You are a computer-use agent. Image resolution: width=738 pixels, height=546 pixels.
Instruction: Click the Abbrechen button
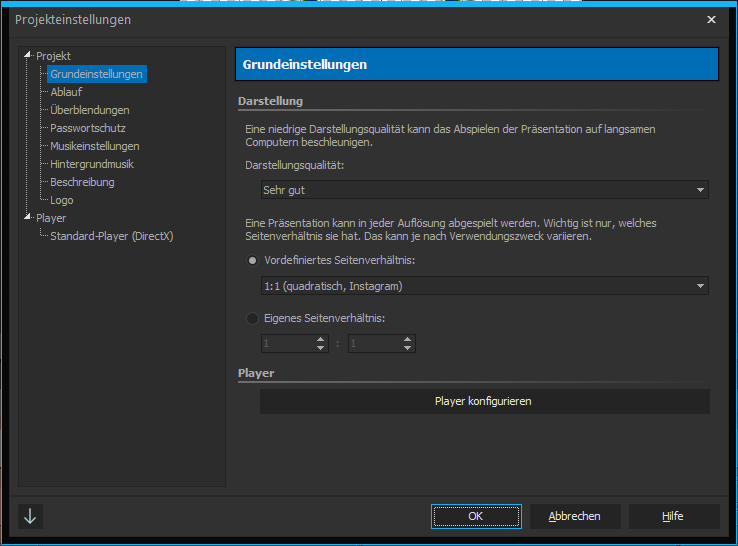coord(575,516)
